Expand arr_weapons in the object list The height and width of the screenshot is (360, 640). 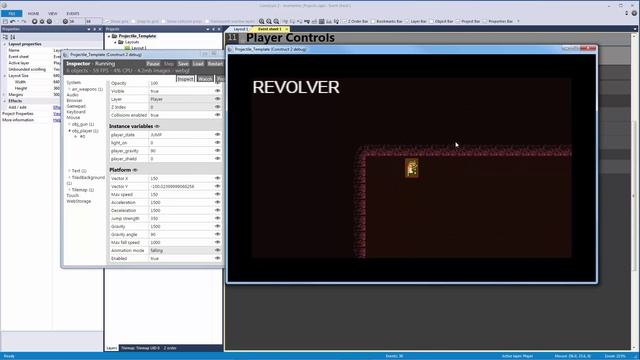[x=69, y=89]
